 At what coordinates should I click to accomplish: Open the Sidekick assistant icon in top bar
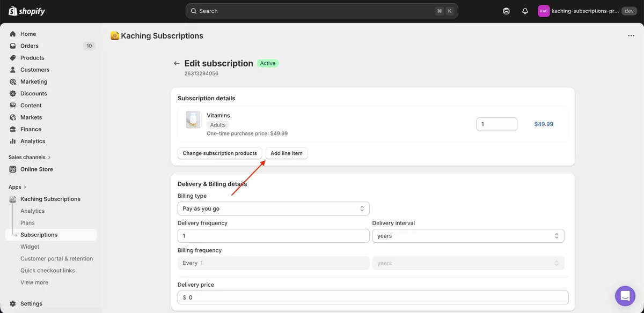click(506, 11)
